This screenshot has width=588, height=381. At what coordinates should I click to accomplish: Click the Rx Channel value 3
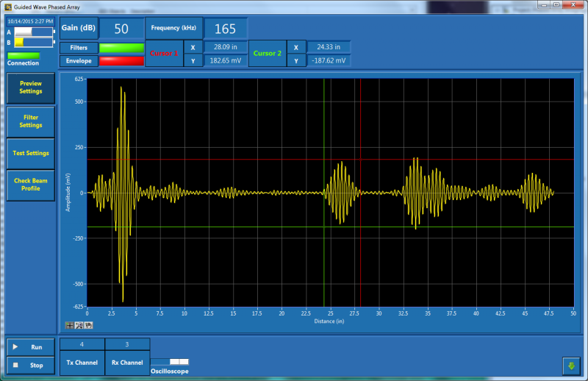pyautogui.click(x=127, y=344)
